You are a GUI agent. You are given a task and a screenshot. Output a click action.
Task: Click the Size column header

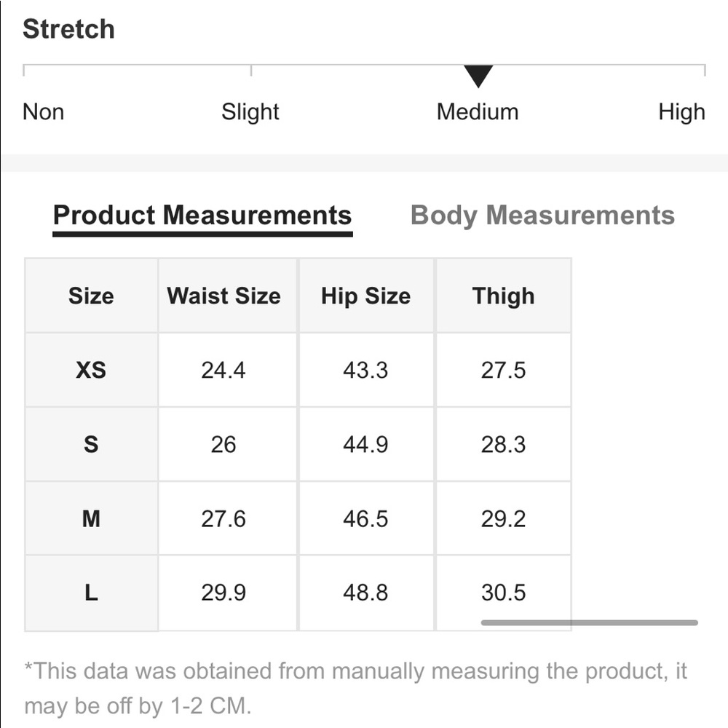pos(91,296)
